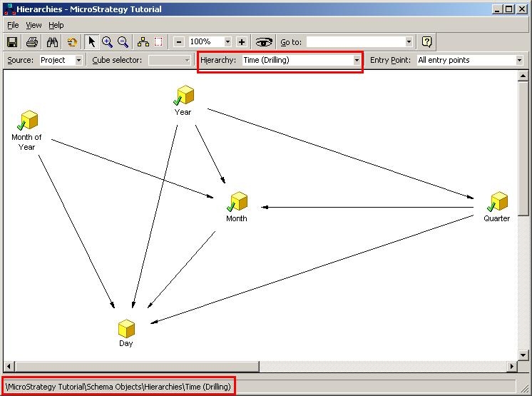This screenshot has height=396, width=532.
Task: Select the Zoom Out magnifier tool
Action: click(x=123, y=42)
